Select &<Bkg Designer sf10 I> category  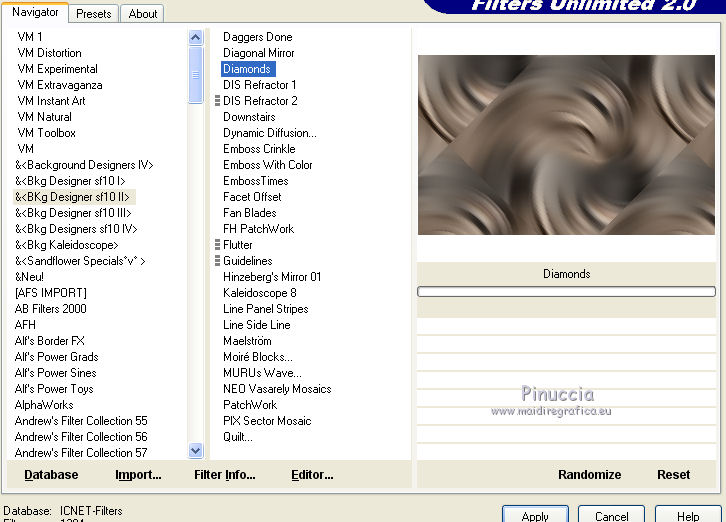tap(70, 181)
